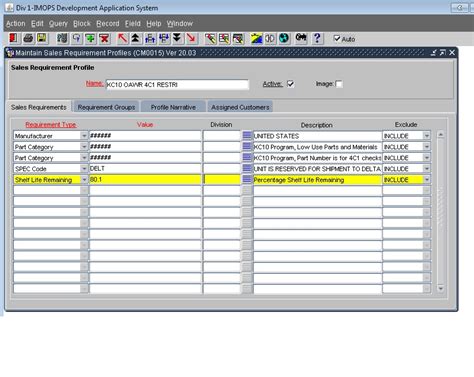This screenshot has height=377, width=474.
Task: Click the key icon in toolbar
Action: coord(301,38)
